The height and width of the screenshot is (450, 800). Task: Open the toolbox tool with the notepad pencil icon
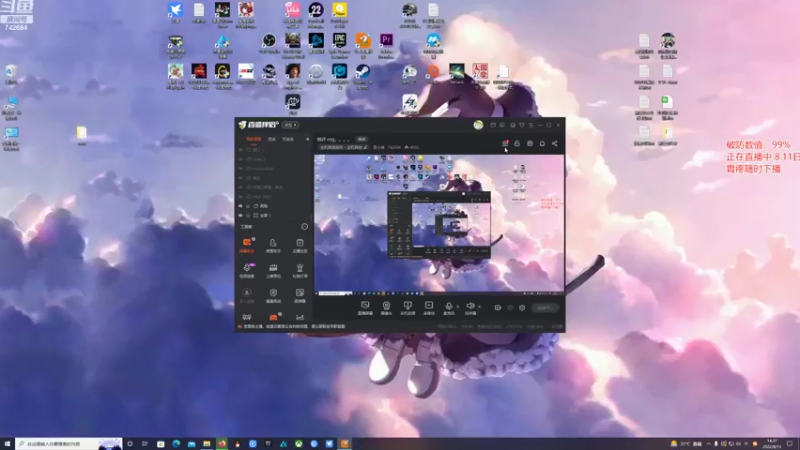299,295
